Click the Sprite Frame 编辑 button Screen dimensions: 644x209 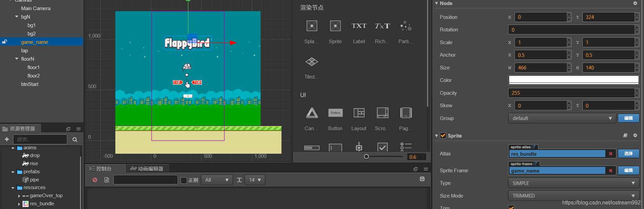pyautogui.click(x=629, y=171)
